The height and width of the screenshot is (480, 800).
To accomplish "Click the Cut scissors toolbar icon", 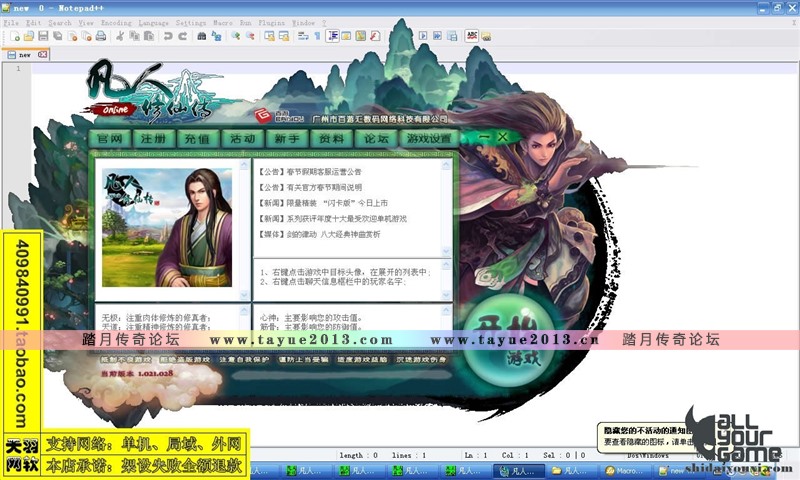I will (121, 36).
